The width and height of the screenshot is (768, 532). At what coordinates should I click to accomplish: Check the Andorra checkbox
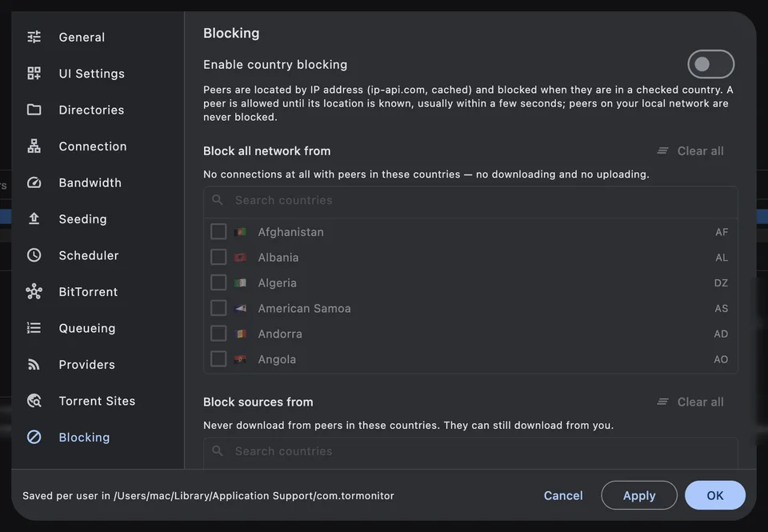pyautogui.click(x=218, y=333)
